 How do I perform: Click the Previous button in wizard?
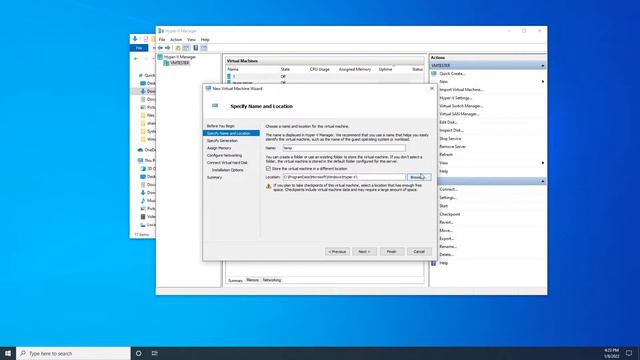[x=337, y=251]
